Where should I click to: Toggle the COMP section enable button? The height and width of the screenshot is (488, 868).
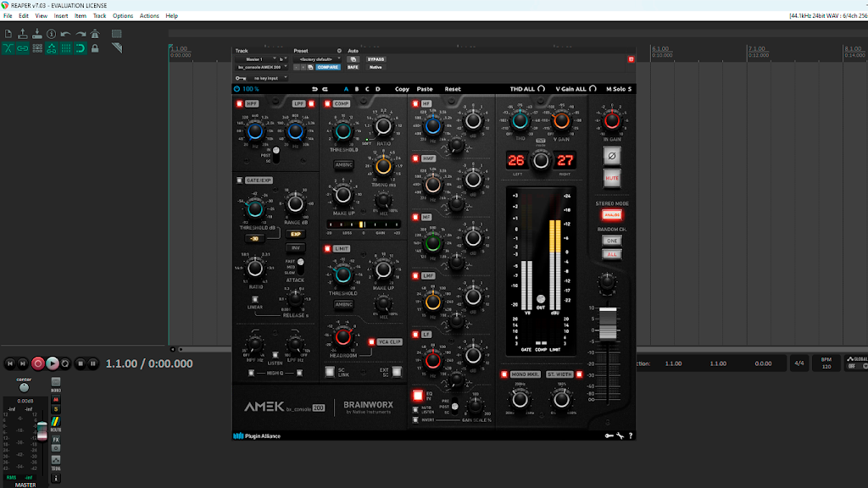coord(327,103)
